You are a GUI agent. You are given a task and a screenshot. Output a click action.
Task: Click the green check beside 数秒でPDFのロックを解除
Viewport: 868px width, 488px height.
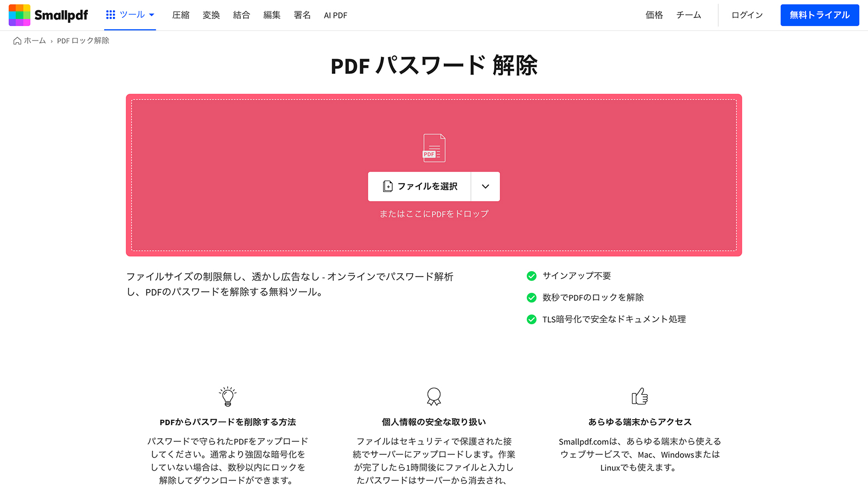[532, 298]
